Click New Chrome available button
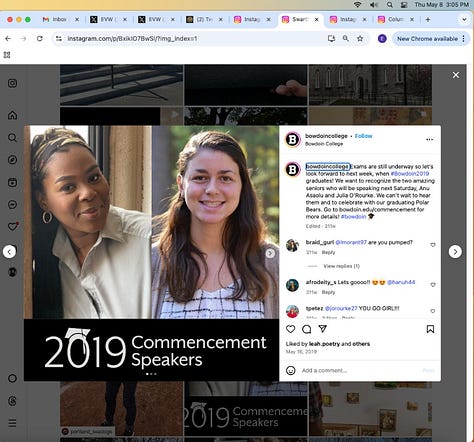 click(427, 39)
